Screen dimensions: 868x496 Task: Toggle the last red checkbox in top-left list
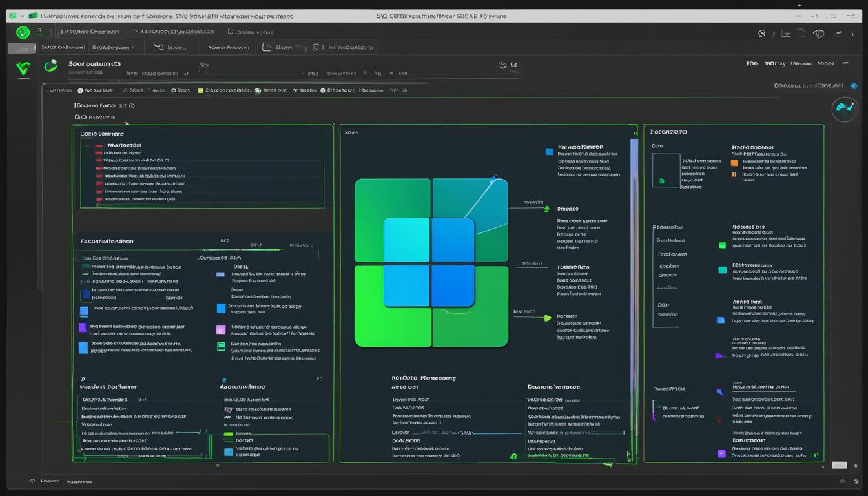click(99, 200)
